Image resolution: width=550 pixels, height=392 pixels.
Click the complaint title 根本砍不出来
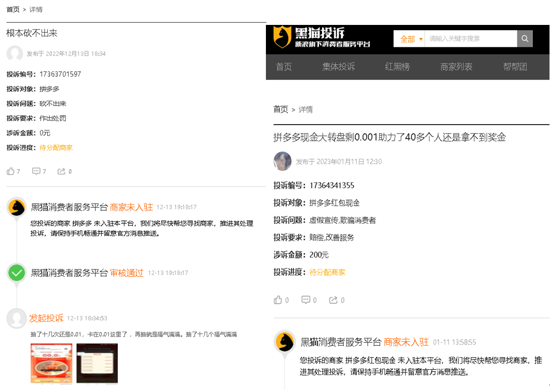tap(32, 33)
